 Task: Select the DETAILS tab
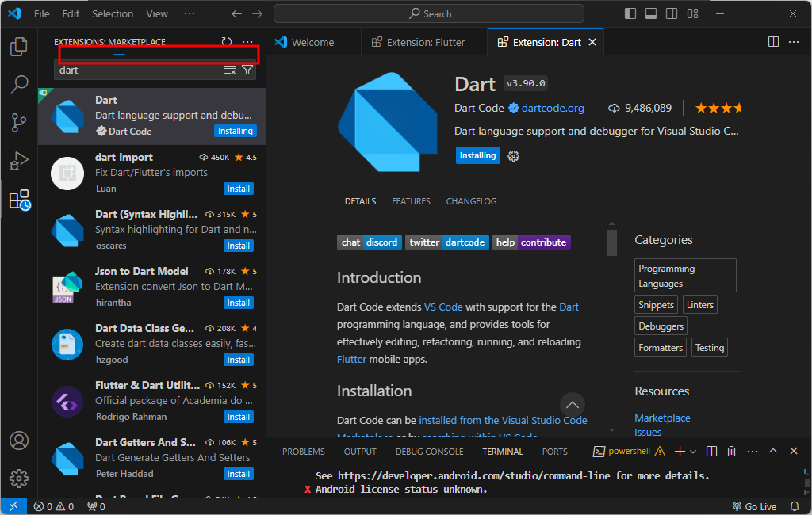coord(361,201)
